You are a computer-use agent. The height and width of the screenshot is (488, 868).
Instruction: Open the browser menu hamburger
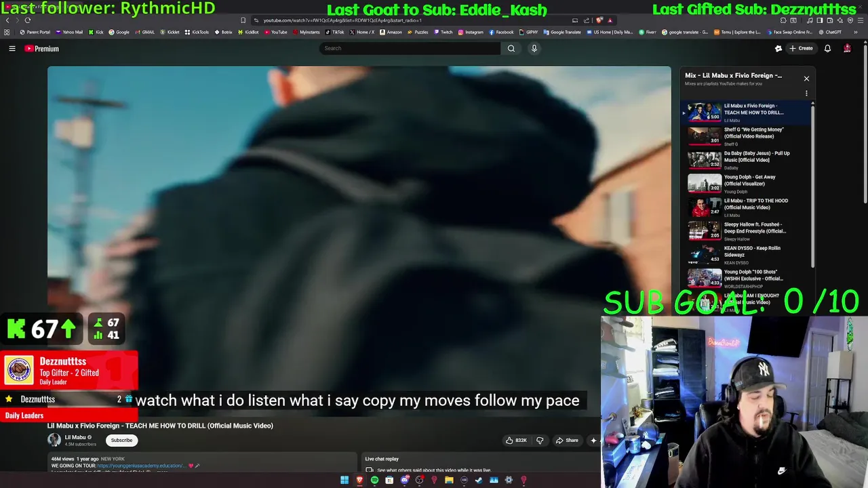(x=861, y=20)
